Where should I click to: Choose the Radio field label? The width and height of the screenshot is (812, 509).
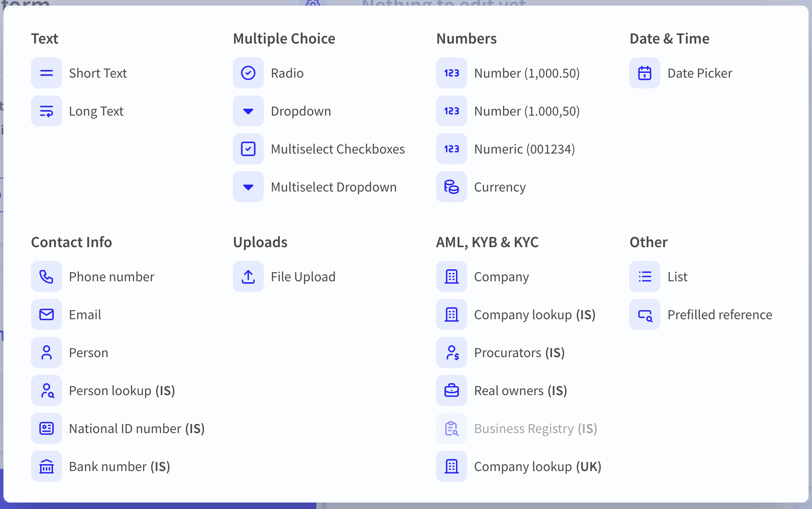(287, 73)
